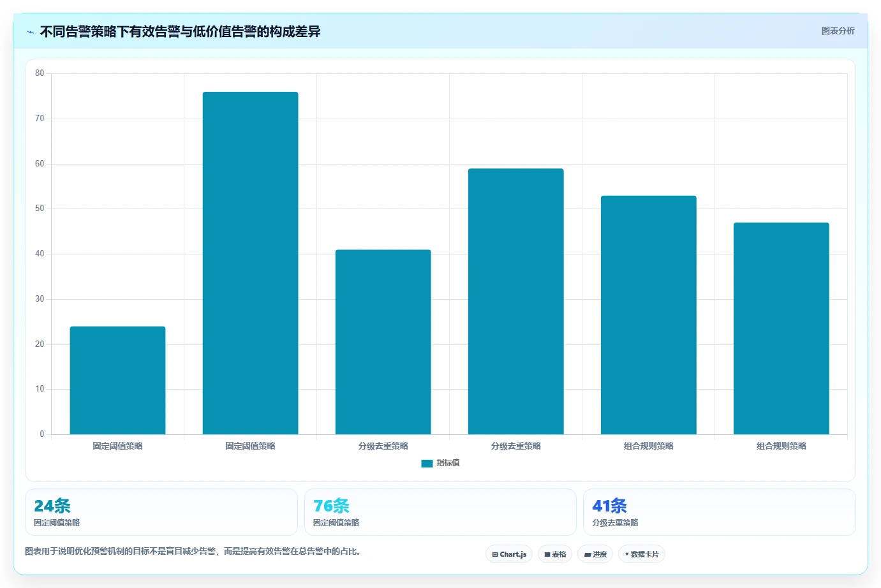Select the Chart.js chip
The image size is (881, 588).
point(509,554)
